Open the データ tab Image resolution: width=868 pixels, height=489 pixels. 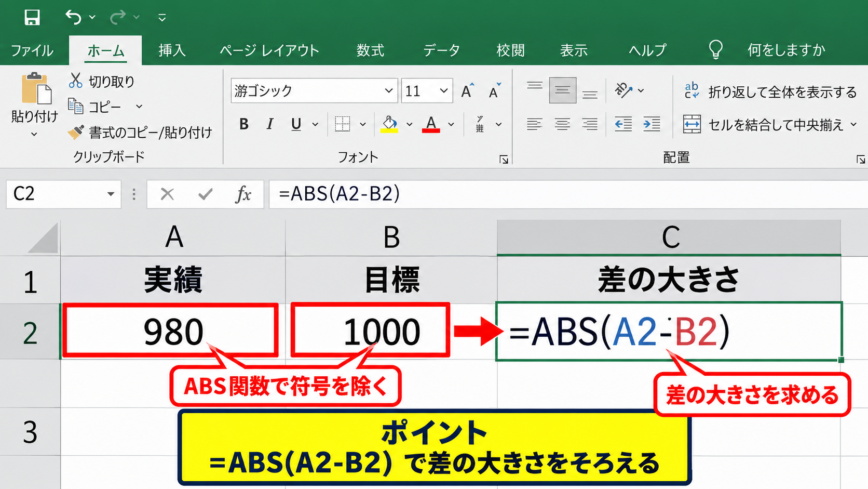click(441, 50)
